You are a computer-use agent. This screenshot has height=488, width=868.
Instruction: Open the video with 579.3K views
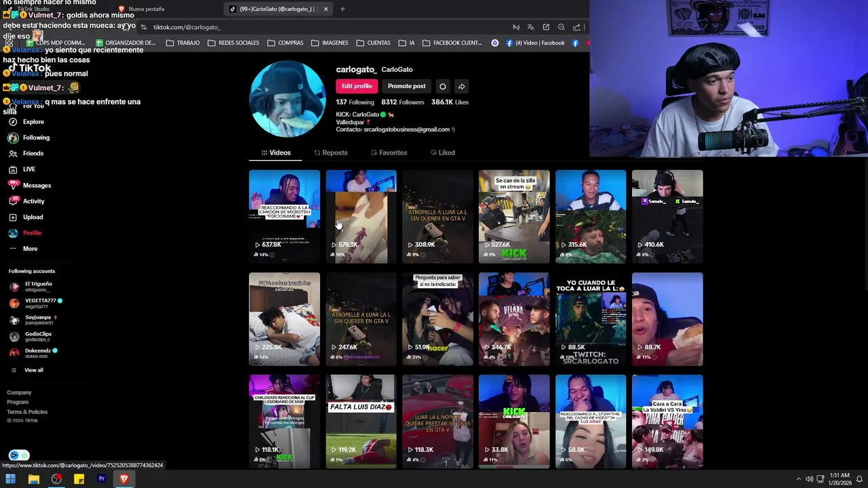coord(361,216)
